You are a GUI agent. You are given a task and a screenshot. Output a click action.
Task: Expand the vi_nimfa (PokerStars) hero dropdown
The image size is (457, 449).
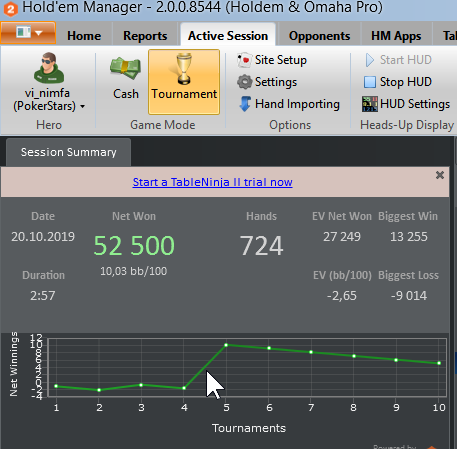[49, 100]
